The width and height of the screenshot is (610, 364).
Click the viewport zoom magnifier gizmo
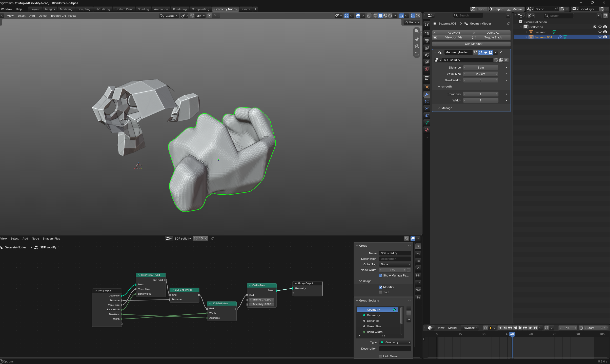pos(416,31)
